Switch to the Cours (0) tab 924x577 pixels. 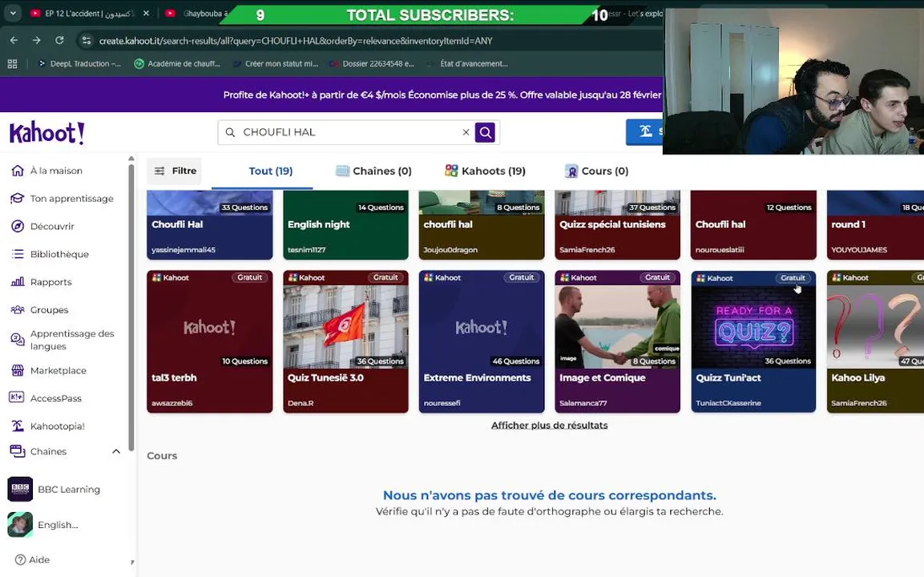click(597, 171)
